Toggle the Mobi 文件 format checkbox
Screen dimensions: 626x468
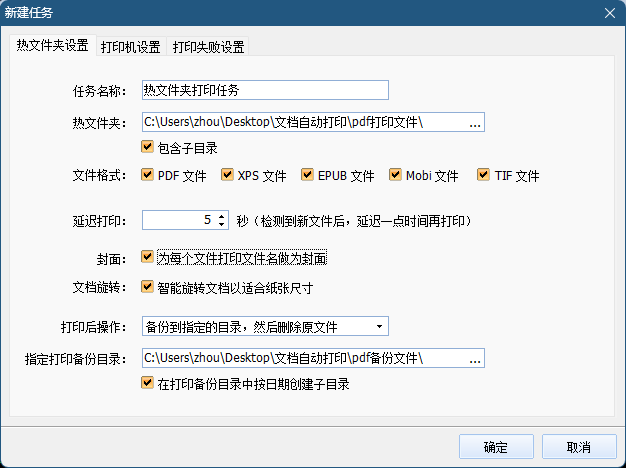(x=395, y=175)
